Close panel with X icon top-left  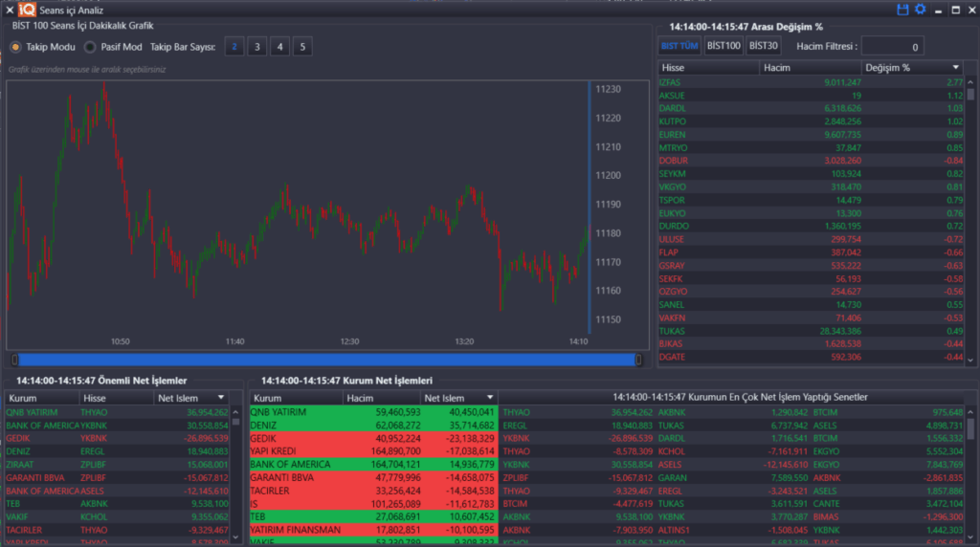[10, 10]
